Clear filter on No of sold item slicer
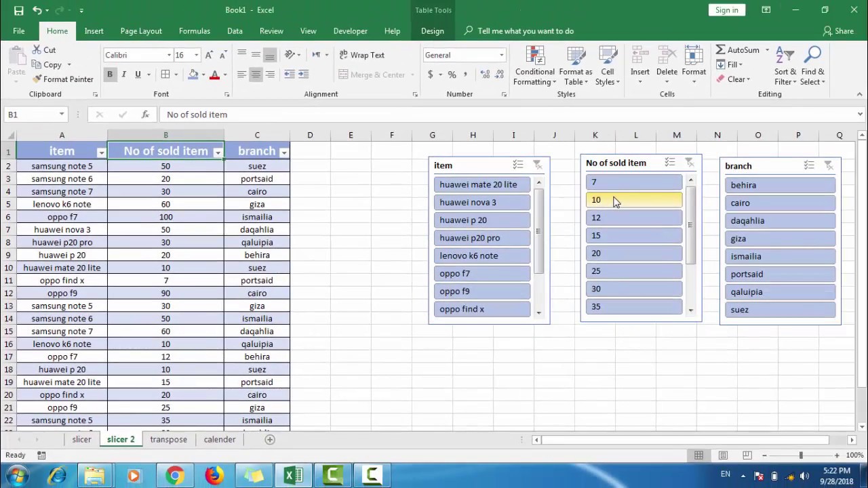This screenshot has height=488, width=868. click(689, 163)
